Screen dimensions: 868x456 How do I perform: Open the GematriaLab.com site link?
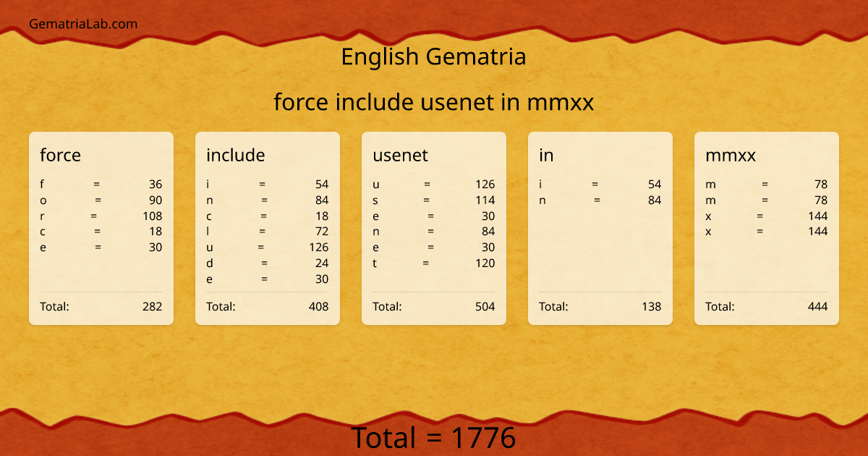point(83,24)
